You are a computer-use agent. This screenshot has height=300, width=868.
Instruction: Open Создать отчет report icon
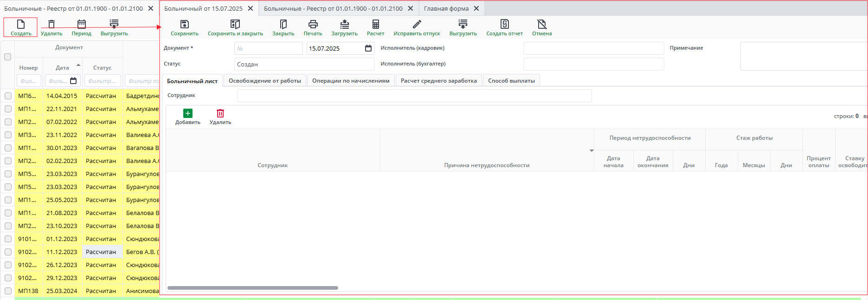pyautogui.click(x=504, y=25)
